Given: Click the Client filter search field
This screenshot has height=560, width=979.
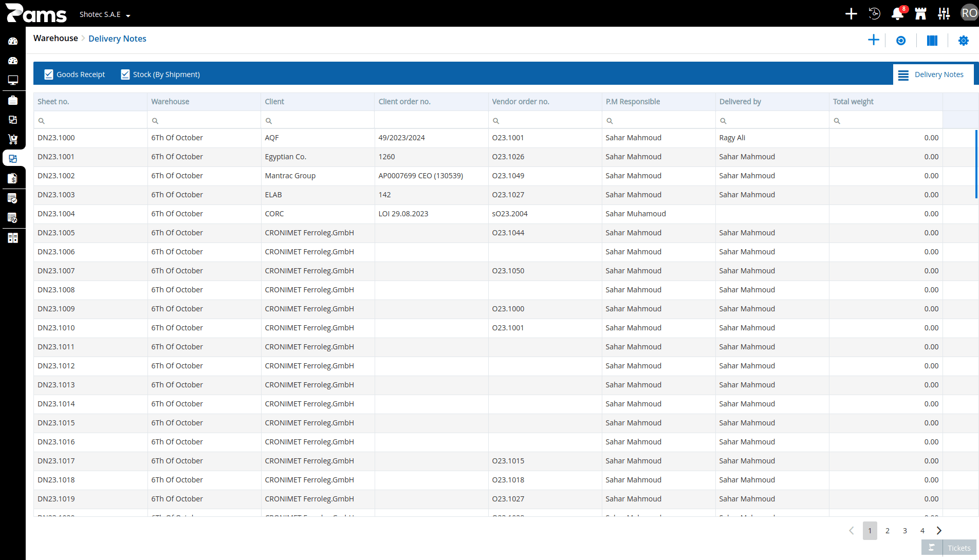Looking at the screenshot, I should pos(318,120).
